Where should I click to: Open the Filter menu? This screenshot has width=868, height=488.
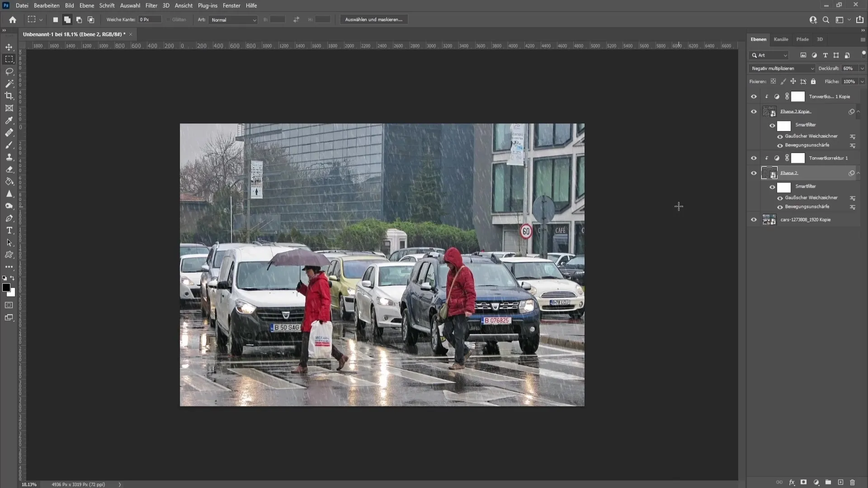click(x=151, y=5)
